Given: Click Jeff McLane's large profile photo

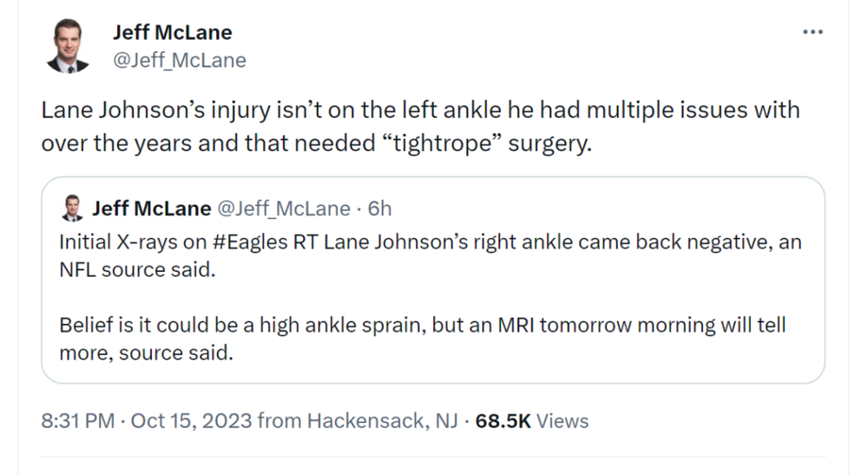Looking at the screenshot, I should coord(69,46).
